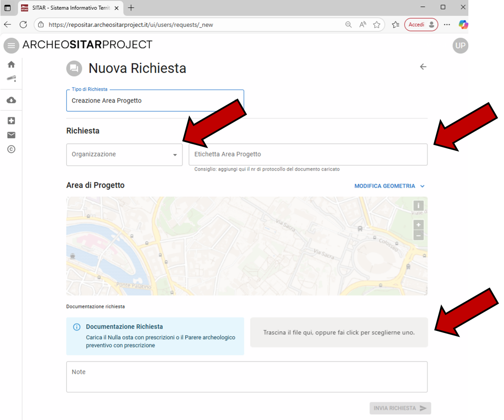The width and height of the screenshot is (504, 420).
Task: Click the Etichetta Area Progetto field
Action: click(x=308, y=154)
